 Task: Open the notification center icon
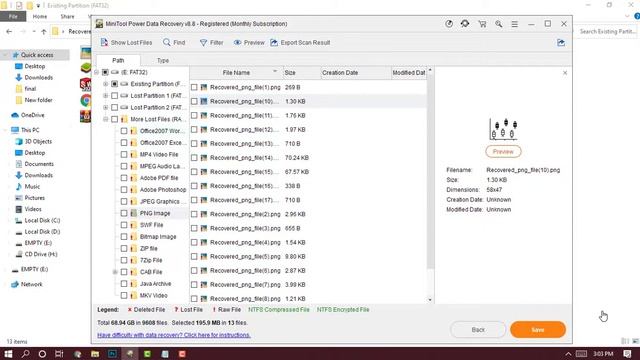627,353
